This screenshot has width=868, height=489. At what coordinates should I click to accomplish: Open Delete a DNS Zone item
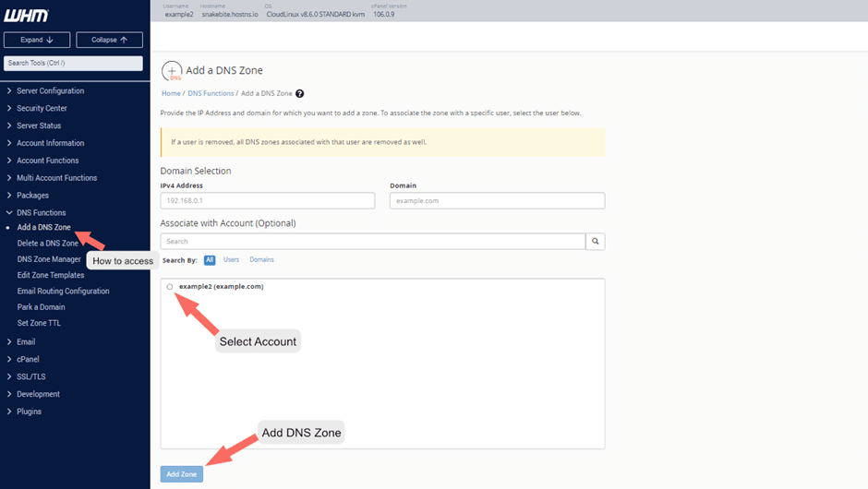click(48, 243)
